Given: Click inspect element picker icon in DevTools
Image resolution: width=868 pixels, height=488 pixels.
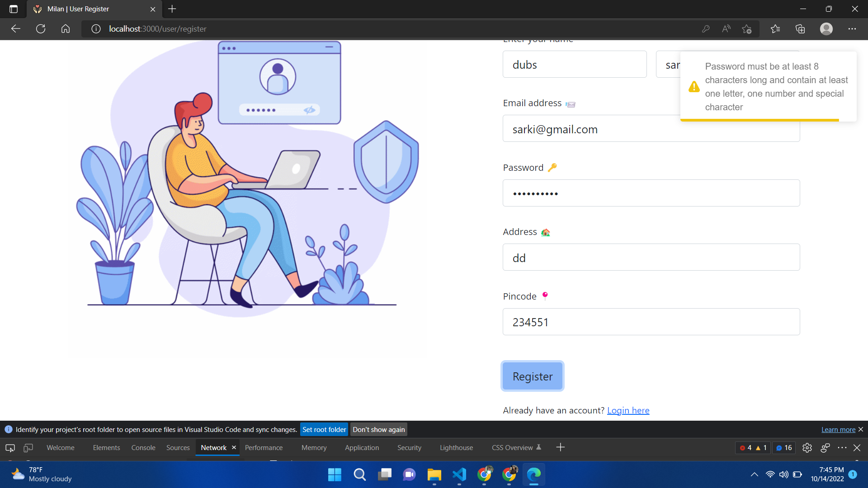Looking at the screenshot, I should tap(10, 447).
